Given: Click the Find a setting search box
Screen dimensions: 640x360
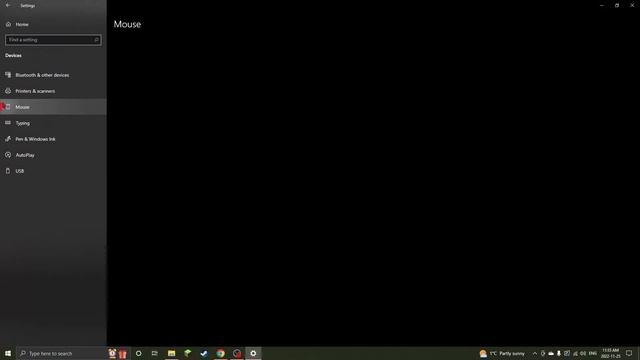Looking at the screenshot, I should coord(53,40).
